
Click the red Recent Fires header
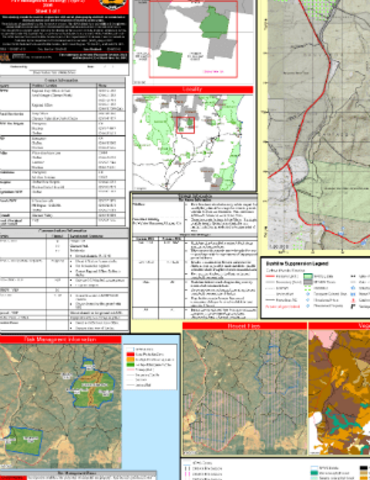244,326
